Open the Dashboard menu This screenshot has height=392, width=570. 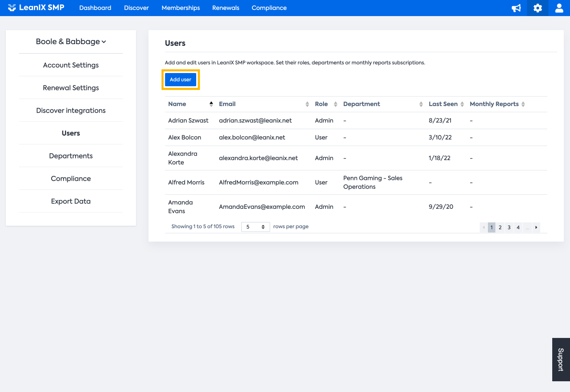pos(95,8)
